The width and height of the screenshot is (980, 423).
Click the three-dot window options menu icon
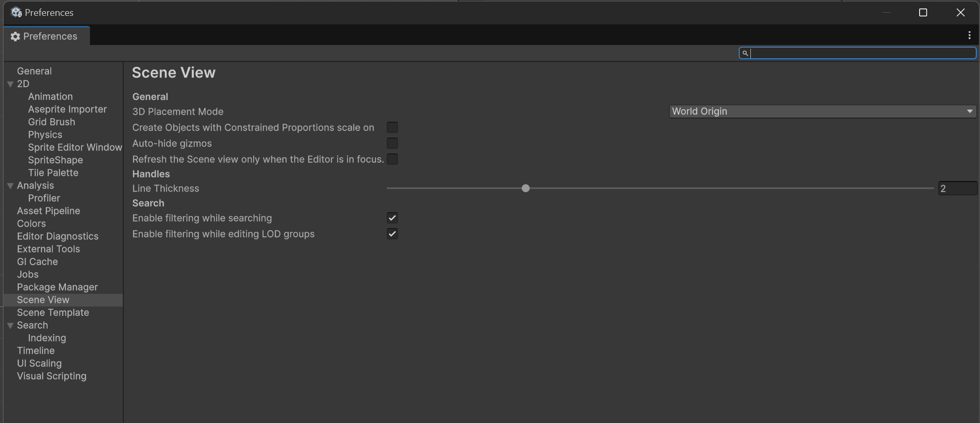(x=969, y=35)
